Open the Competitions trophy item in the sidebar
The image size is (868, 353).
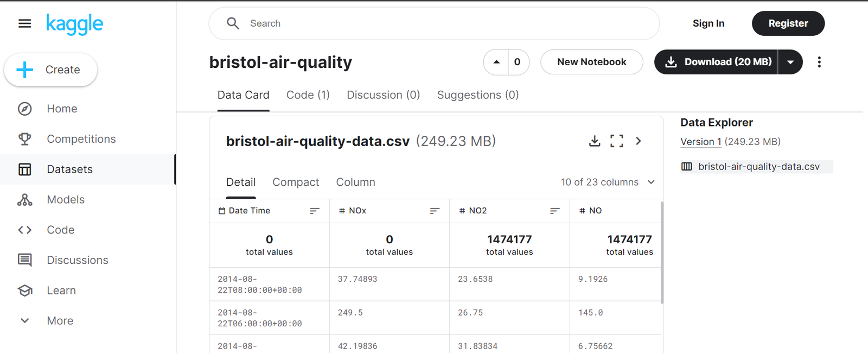[x=81, y=139]
